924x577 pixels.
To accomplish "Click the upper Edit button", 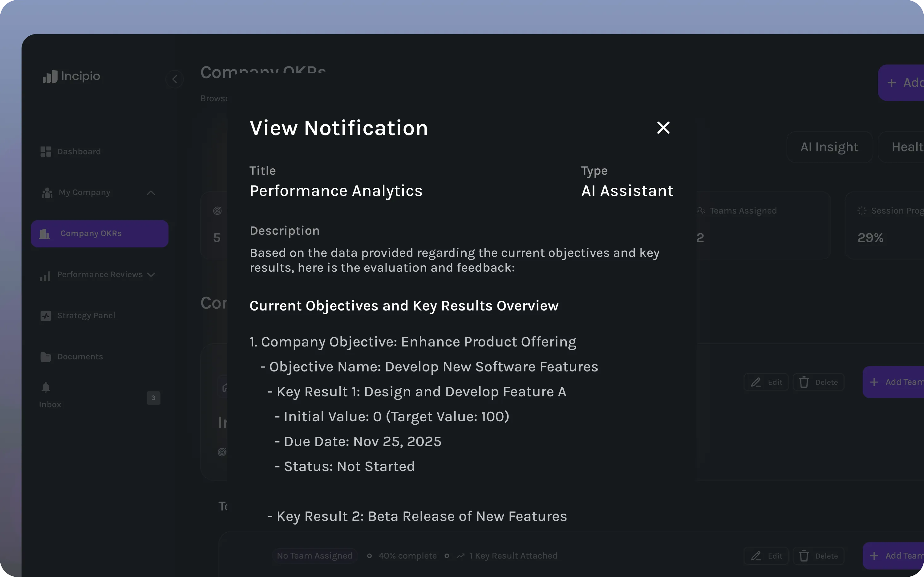I will point(766,382).
